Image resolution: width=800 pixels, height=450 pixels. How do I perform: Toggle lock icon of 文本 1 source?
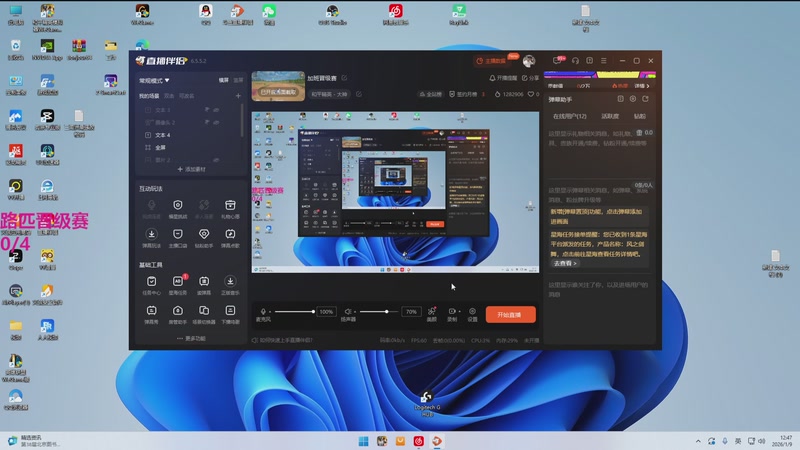(x=207, y=110)
